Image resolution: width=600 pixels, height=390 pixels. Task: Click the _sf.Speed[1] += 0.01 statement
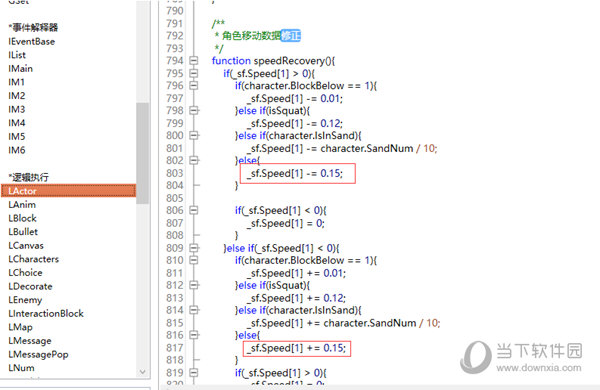(296, 273)
